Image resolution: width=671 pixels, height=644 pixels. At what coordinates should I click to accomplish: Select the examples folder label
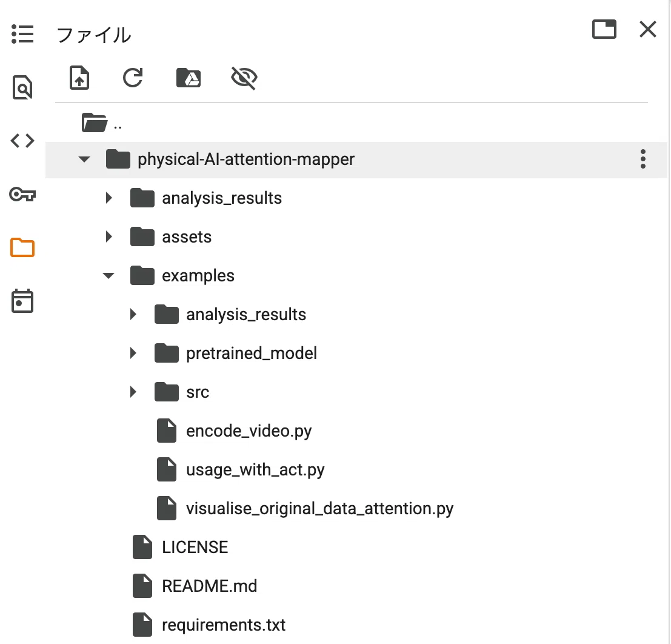pyautogui.click(x=198, y=276)
